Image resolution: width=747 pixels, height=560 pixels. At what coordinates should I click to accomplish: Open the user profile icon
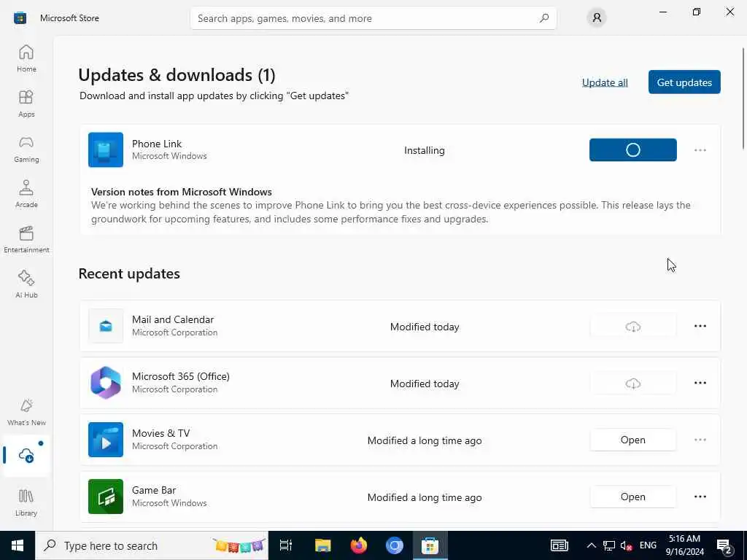coord(597,18)
